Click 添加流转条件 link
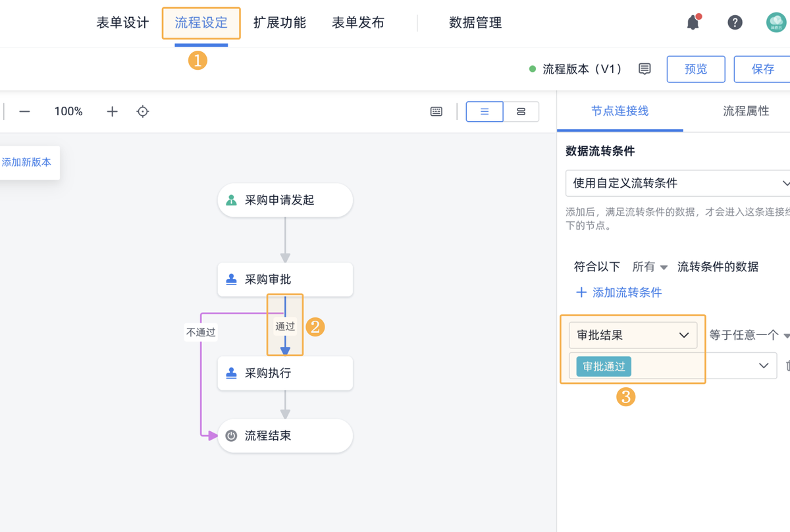This screenshot has height=532, width=790. pos(619,292)
